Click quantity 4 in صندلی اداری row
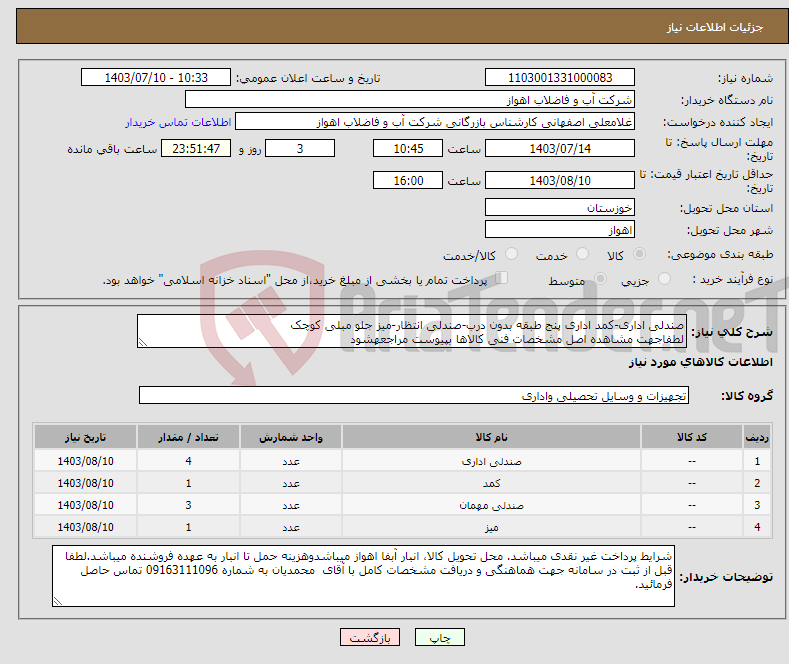 coord(188,461)
